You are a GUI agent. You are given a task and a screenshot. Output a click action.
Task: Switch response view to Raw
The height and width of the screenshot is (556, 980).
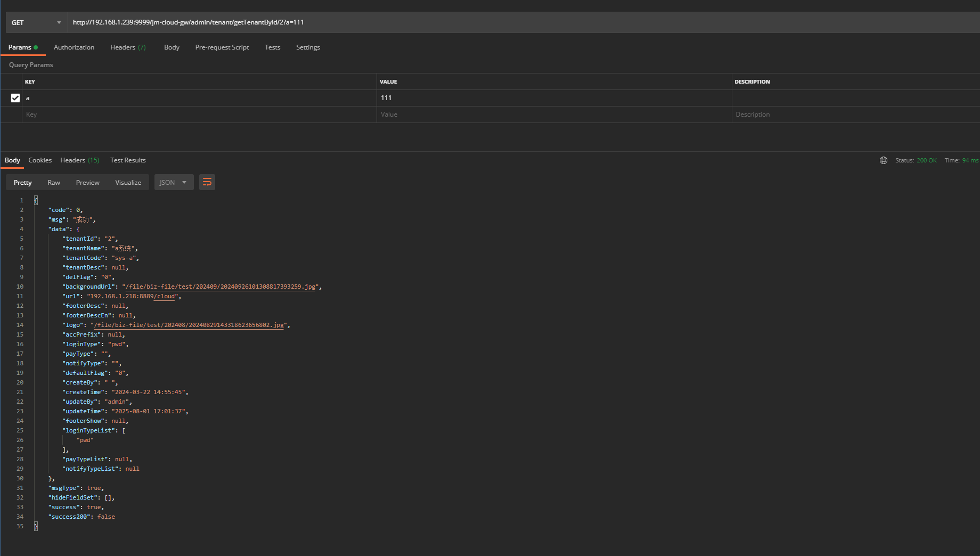coord(54,182)
